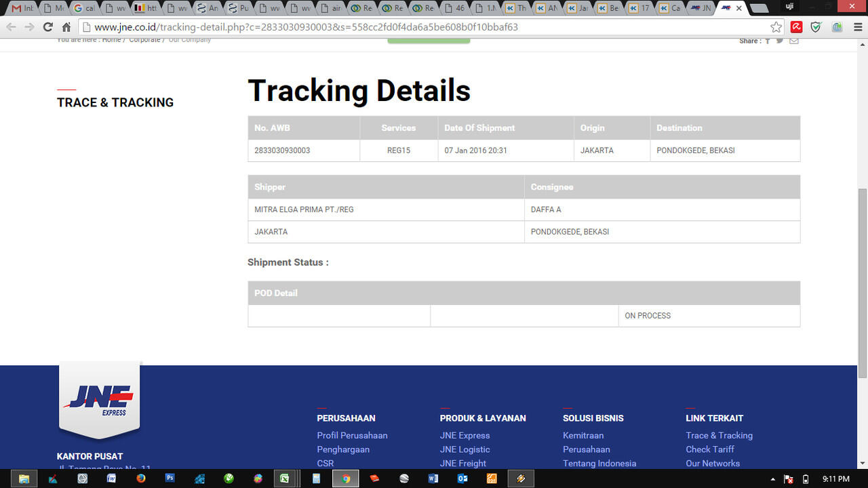Show hidden system tray icons
The width and height of the screenshot is (868, 488).
tap(773, 479)
